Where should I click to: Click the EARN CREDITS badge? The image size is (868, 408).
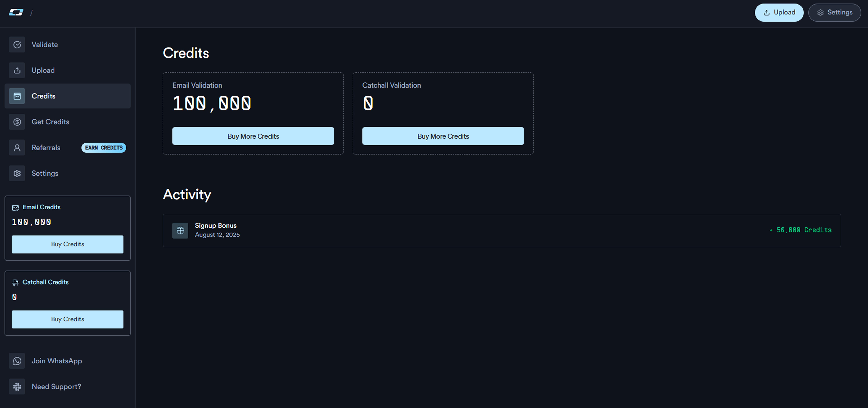[103, 147]
